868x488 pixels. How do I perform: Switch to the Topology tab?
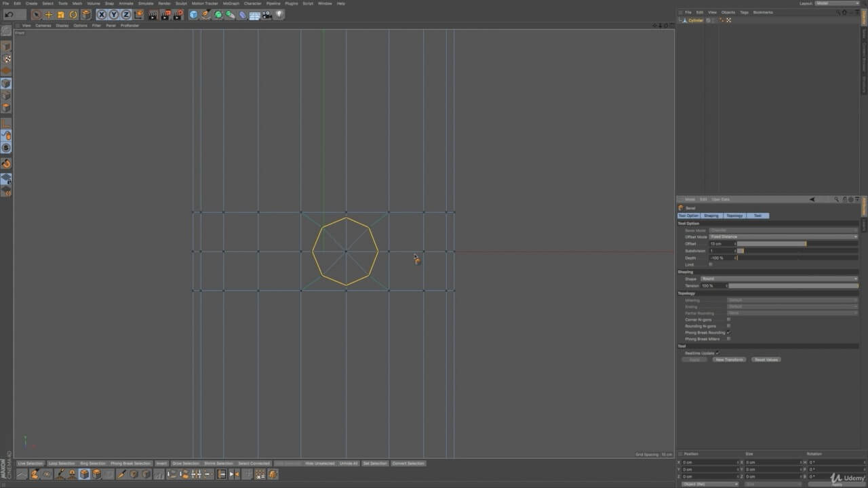(734, 216)
